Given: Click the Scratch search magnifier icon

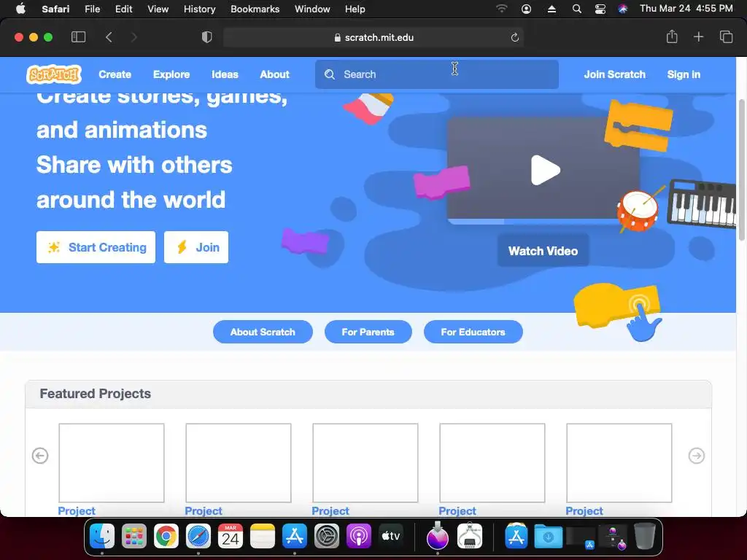Looking at the screenshot, I should [330, 74].
